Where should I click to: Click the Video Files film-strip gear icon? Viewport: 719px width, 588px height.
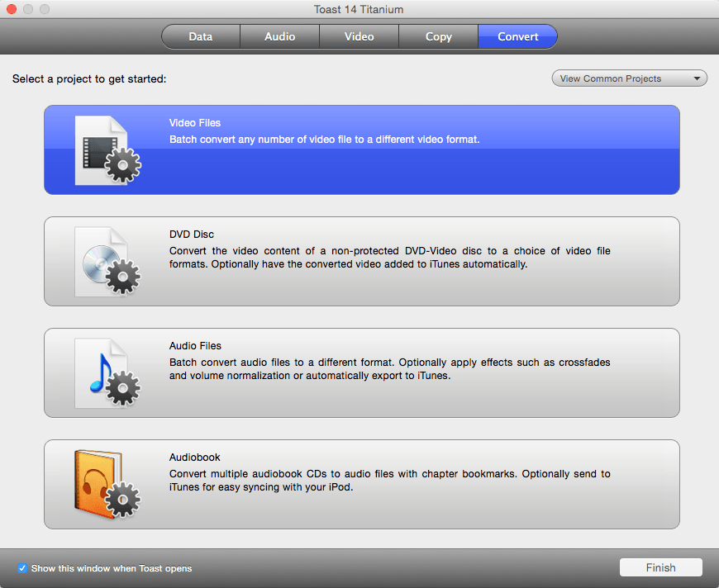108,150
